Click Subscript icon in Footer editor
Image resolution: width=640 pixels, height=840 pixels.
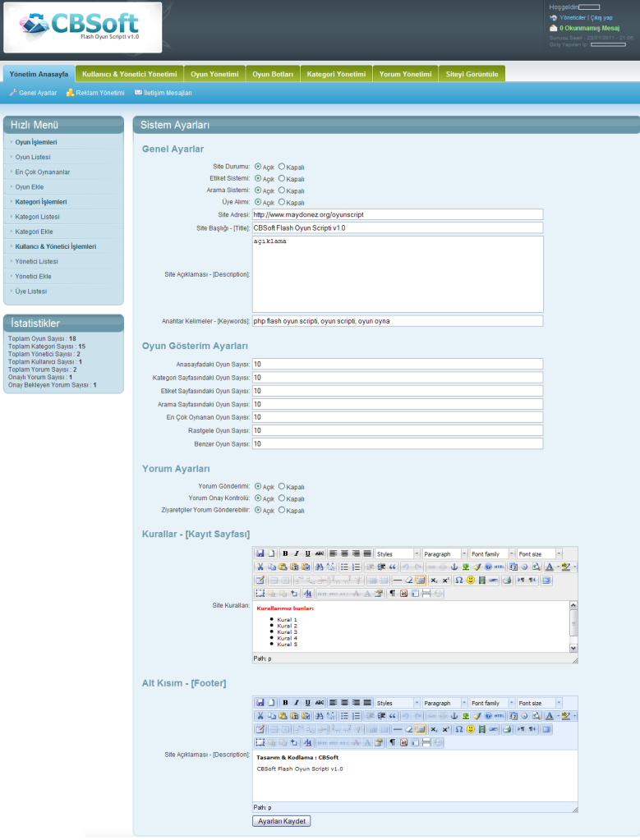click(x=434, y=729)
